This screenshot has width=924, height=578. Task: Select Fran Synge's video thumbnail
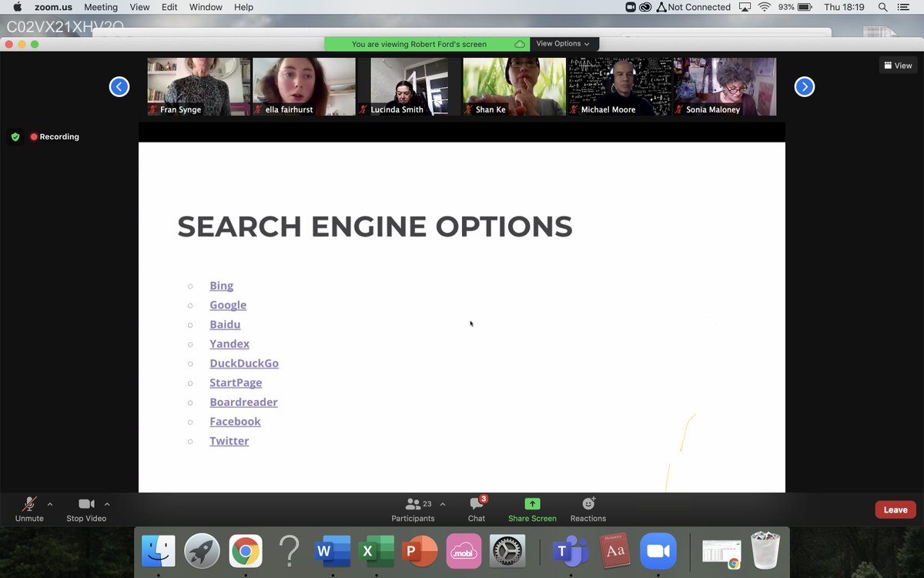click(x=199, y=86)
